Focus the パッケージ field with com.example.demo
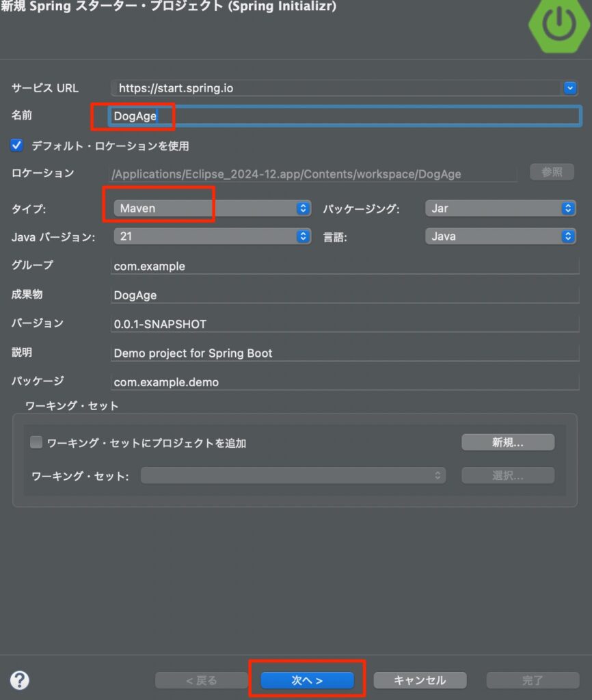The height and width of the screenshot is (700, 592). coord(345,382)
